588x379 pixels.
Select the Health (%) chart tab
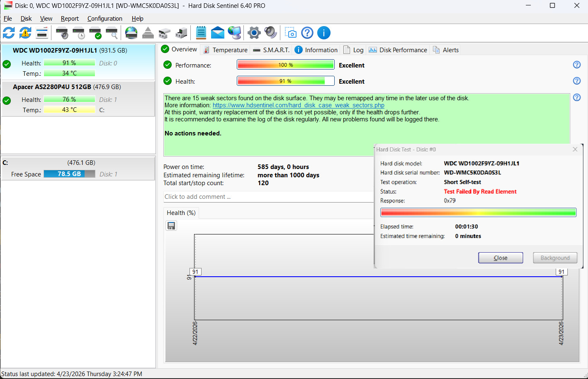pos(181,213)
